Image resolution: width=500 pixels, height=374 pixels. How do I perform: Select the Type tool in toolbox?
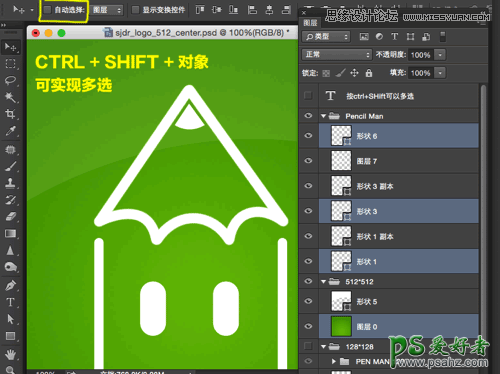tap(10, 302)
